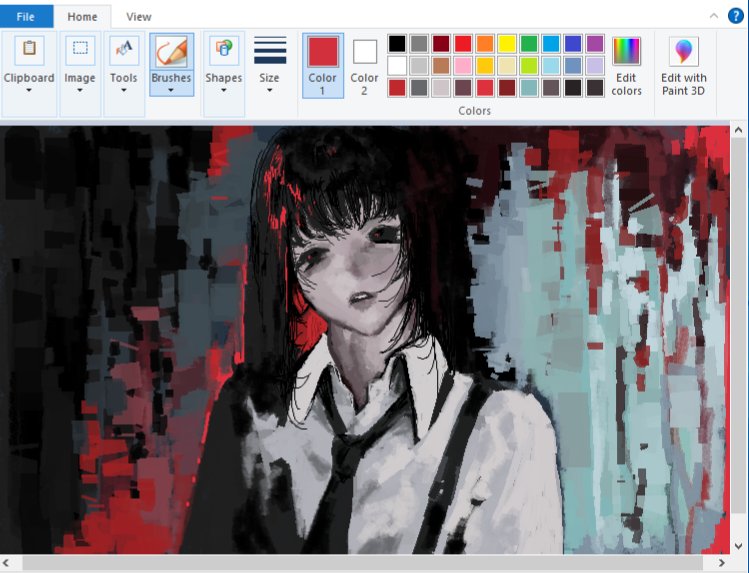Pick the yellow color swatch
The height and width of the screenshot is (573, 749).
click(x=507, y=43)
